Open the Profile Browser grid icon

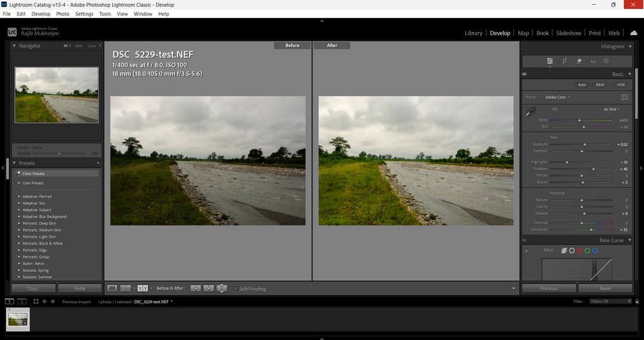coord(625,97)
